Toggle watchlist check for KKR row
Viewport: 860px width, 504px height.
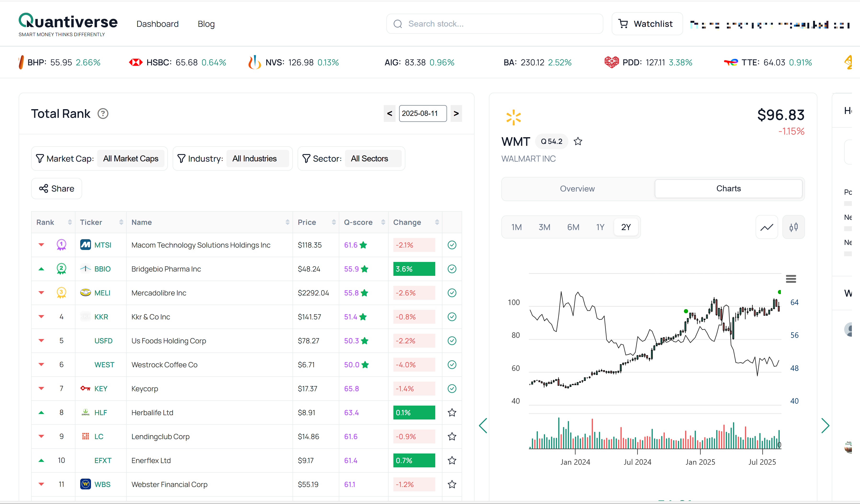tap(452, 317)
